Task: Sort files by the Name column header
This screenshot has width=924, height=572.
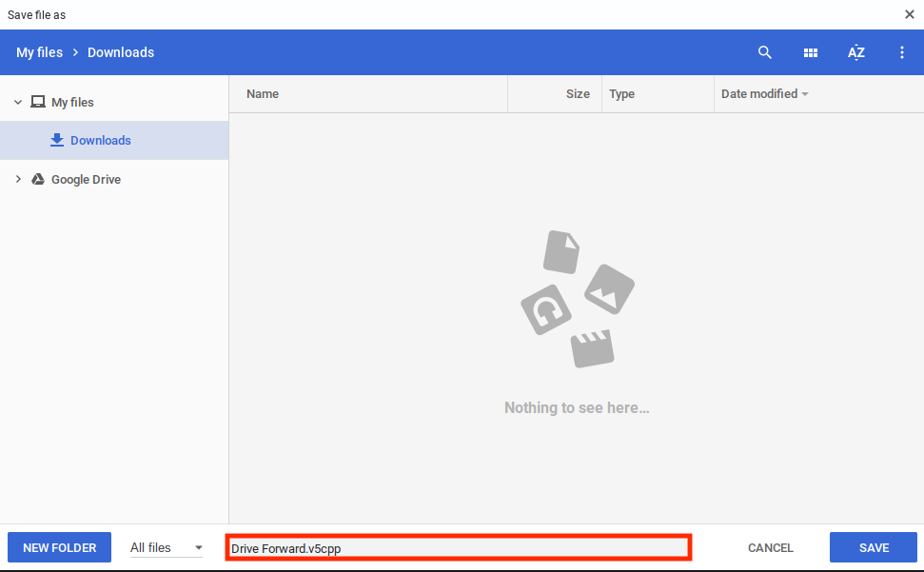Action: pos(263,93)
